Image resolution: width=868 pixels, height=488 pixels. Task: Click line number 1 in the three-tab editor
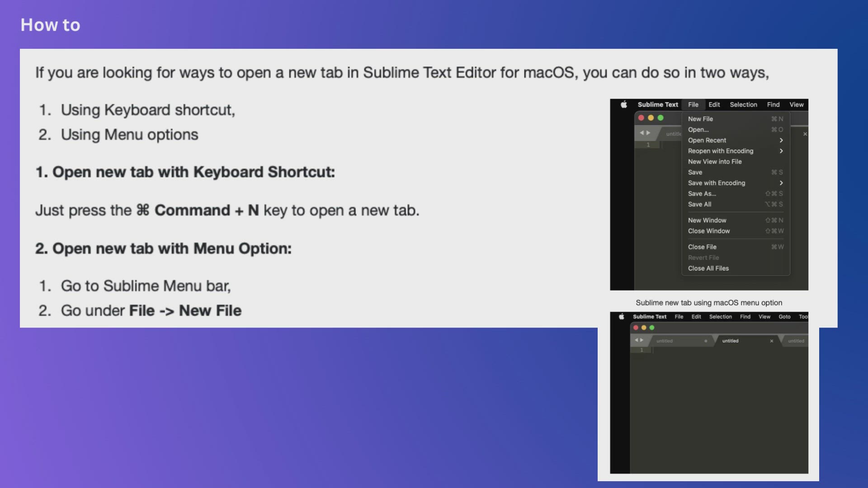coord(641,350)
